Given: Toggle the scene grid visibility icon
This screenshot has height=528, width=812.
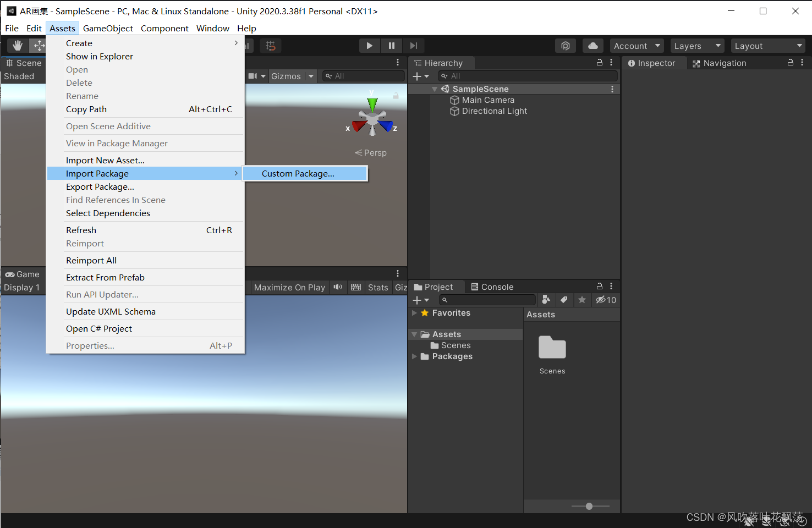Looking at the screenshot, I should (271, 46).
